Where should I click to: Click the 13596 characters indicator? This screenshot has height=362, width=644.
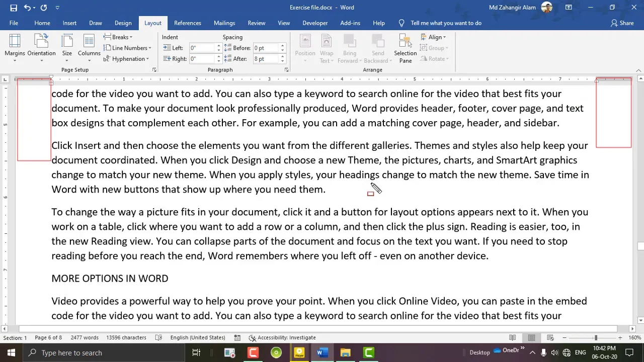pyautogui.click(x=126, y=338)
